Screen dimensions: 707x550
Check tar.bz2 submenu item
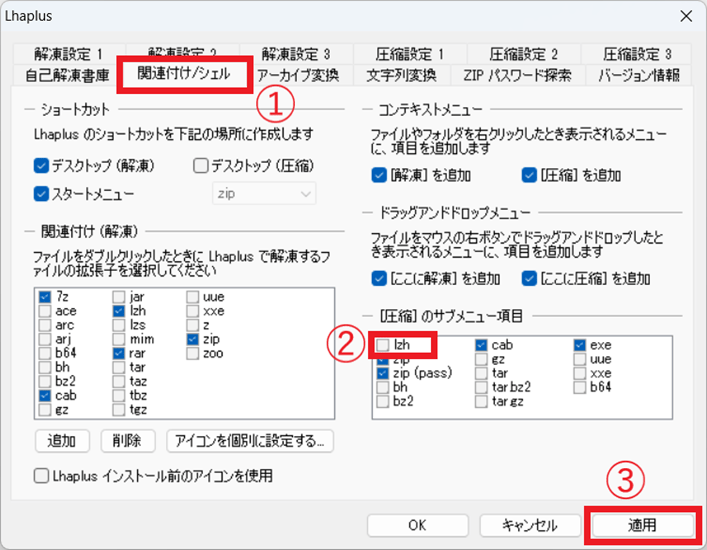[481, 387]
